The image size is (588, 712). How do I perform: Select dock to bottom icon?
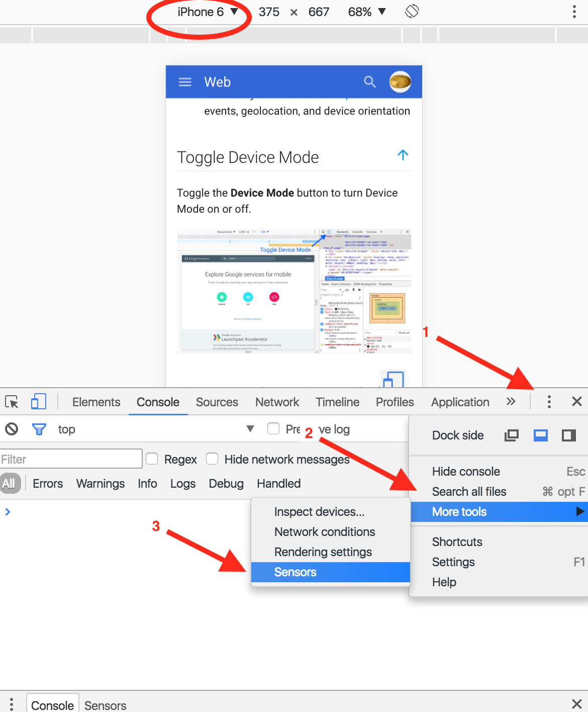click(541, 435)
